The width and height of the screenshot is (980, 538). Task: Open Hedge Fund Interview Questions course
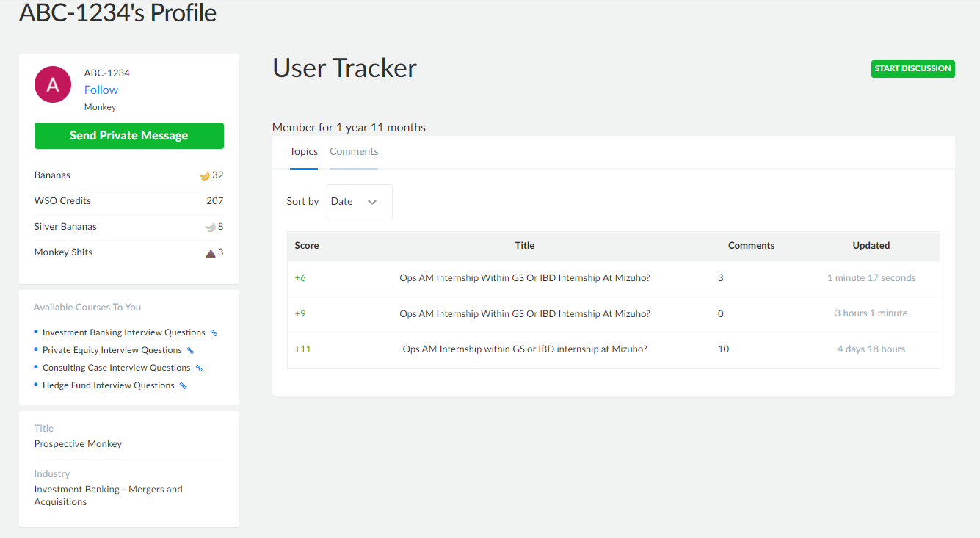coord(109,385)
